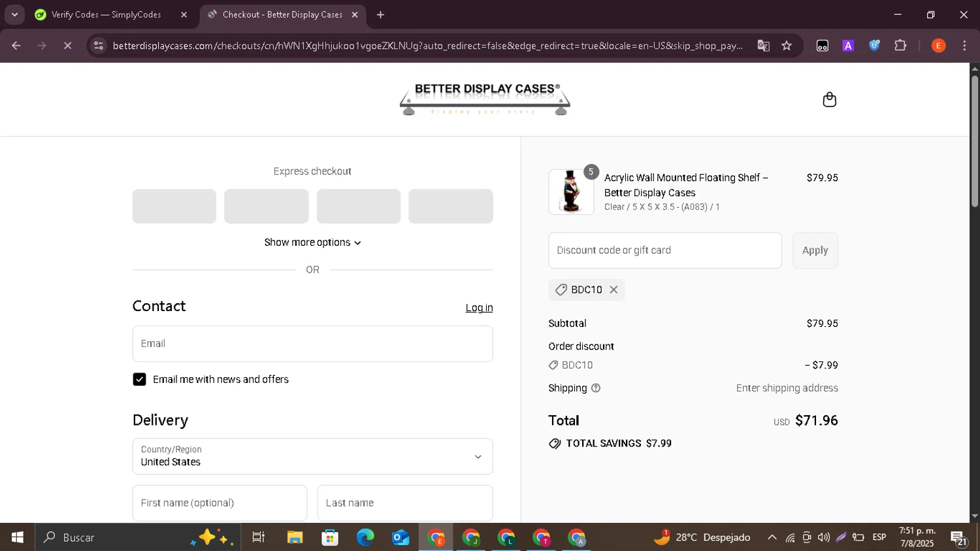Image resolution: width=980 pixels, height=551 pixels.
Task: Show hidden system tray icons
Action: [772, 537]
